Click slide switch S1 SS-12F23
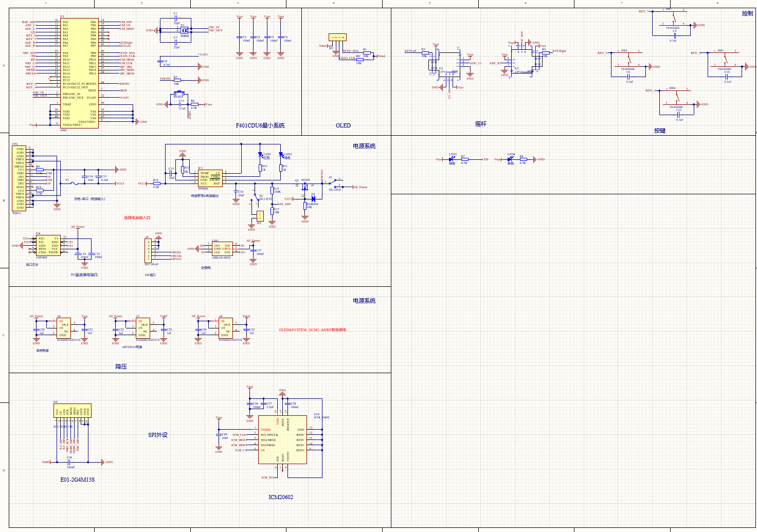Screen dimensions: 757x532 click(x=335, y=183)
